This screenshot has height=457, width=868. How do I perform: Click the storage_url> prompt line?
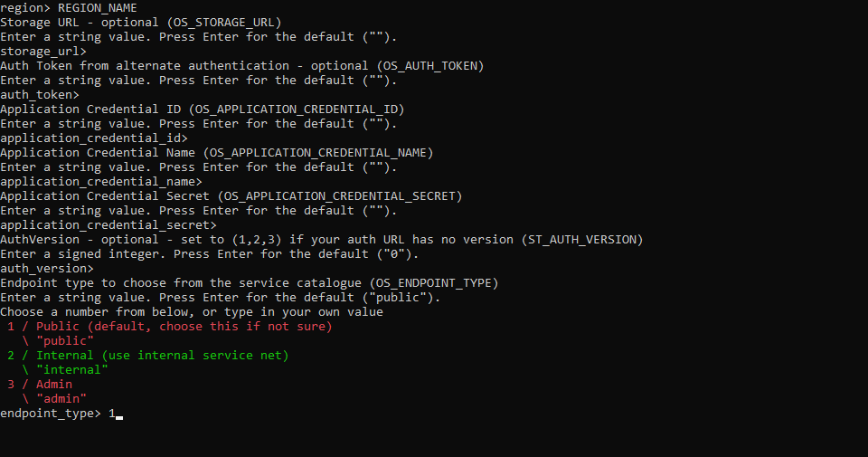[43, 52]
